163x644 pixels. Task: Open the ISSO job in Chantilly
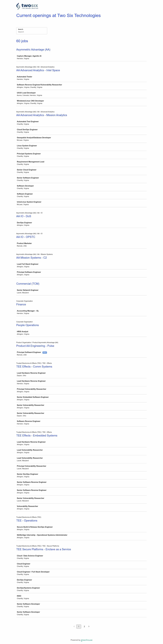pyautogui.click(x=19, y=596)
